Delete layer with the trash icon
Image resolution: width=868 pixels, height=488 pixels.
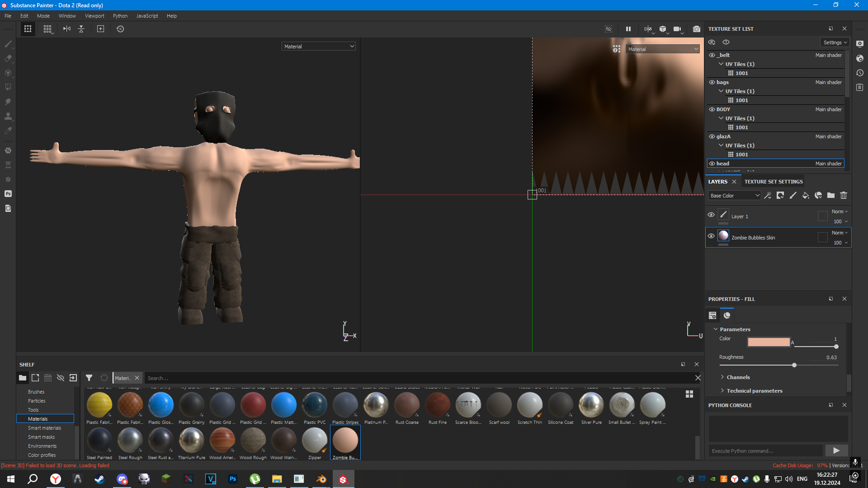pos(844,195)
